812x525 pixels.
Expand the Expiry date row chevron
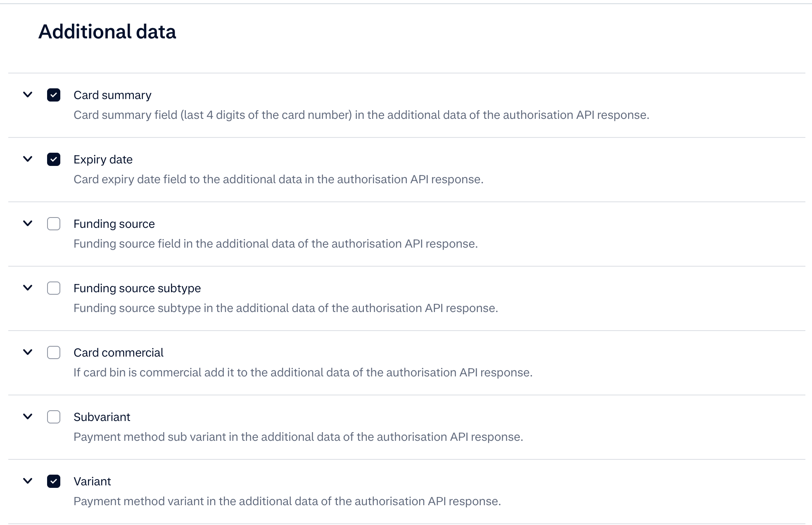coord(28,159)
